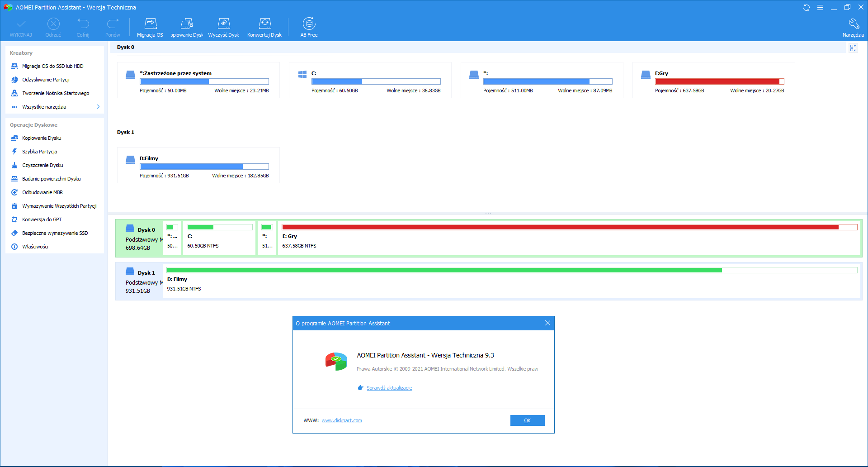Open the Narzędzia wrench icon
The height and width of the screenshot is (467, 868).
click(854, 24)
